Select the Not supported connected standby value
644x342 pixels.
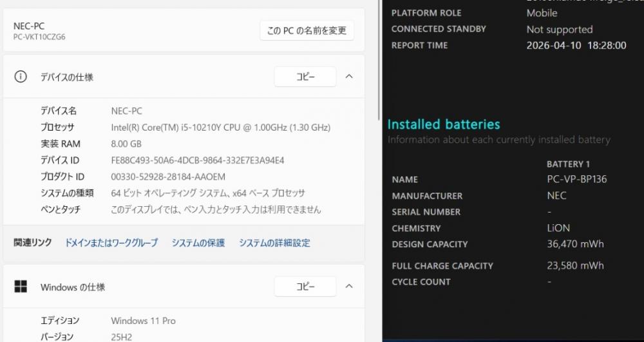click(560, 30)
